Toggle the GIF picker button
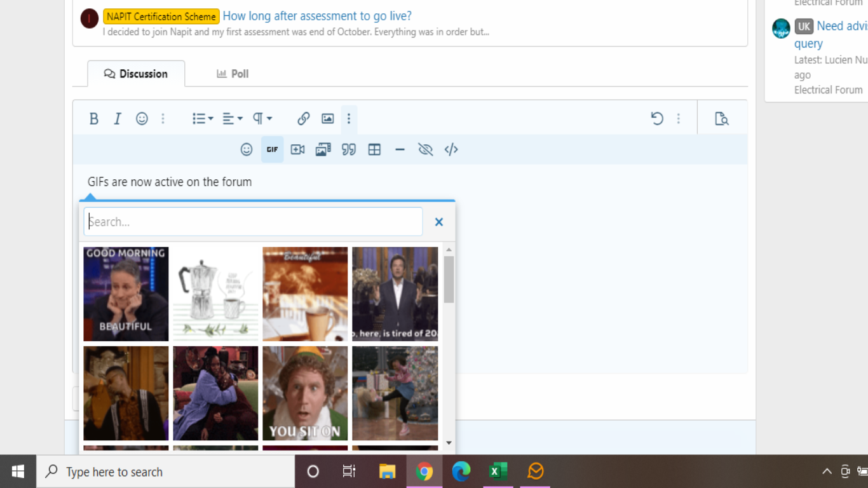Viewport: 868px width, 488px height. pos(272,149)
